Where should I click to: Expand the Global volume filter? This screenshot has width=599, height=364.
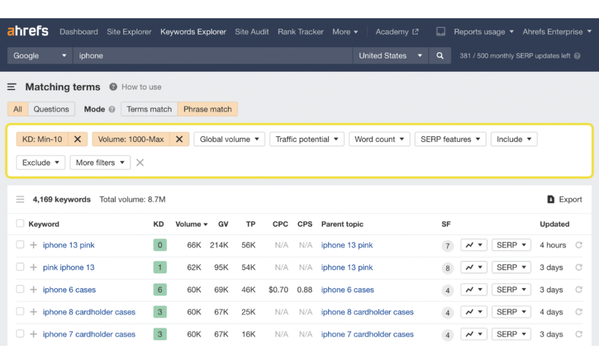pyautogui.click(x=229, y=139)
